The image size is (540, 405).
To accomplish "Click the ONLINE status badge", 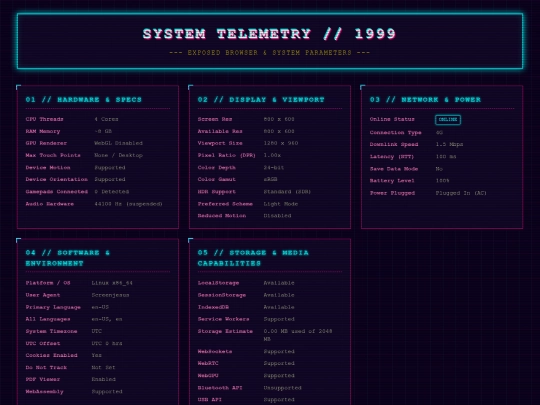I will tap(448, 120).
